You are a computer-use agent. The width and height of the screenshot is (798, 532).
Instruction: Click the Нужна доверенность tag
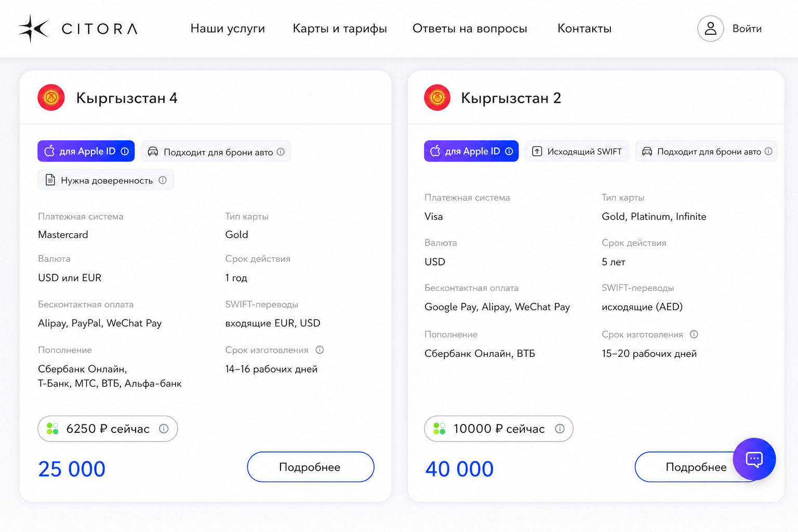tap(105, 180)
